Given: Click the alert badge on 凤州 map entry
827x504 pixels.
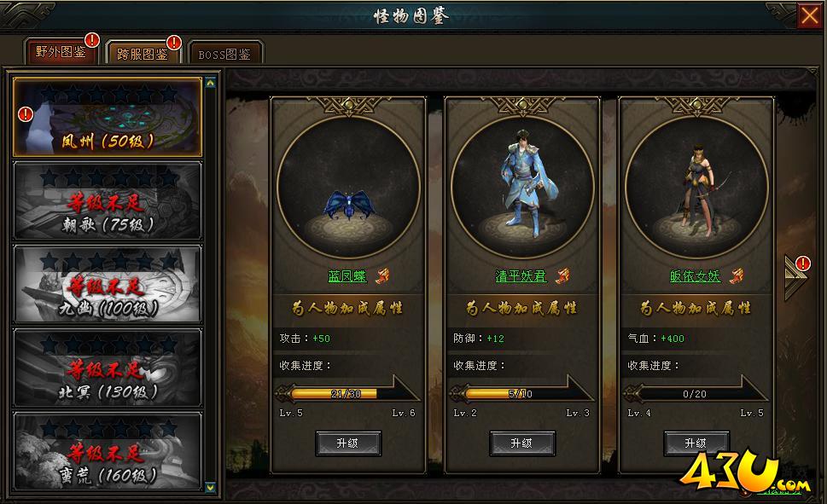Looking at the screenshot, I should click(x=26, y=114).
